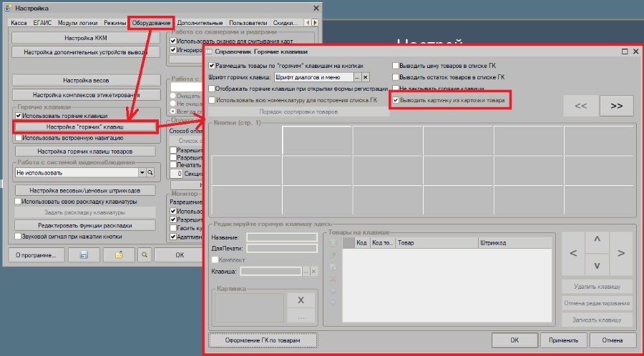Enable Использовать всю номенклатуру для построения списка ГК
Viewport: 644px width, 356px height.
tap(212, 99)
